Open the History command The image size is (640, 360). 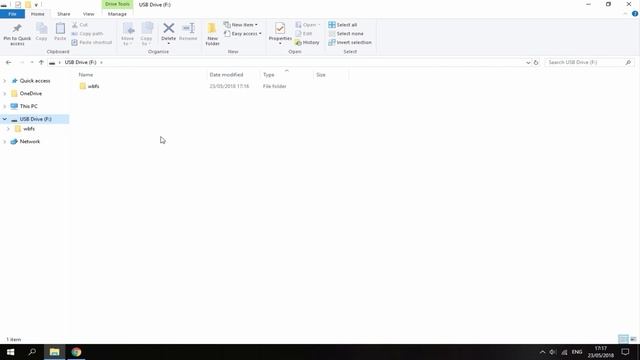click(x=307, y=42)
